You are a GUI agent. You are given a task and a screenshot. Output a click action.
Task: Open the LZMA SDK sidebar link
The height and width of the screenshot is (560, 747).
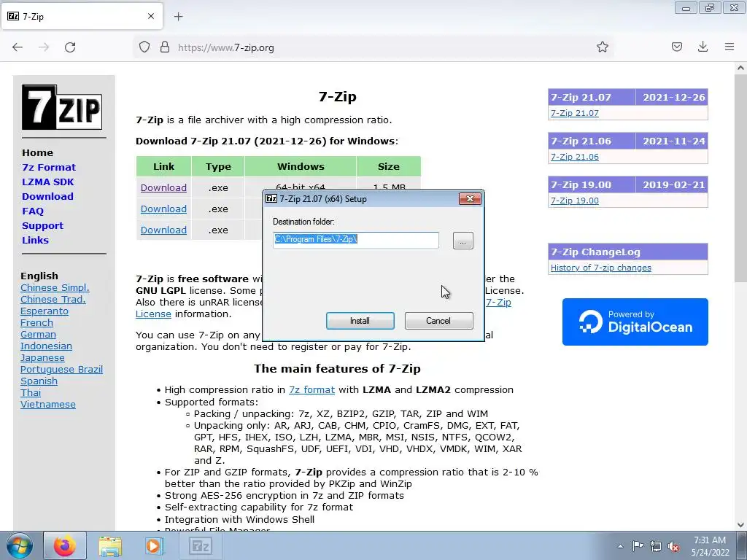pyautogui.click(x=47, y=182)
